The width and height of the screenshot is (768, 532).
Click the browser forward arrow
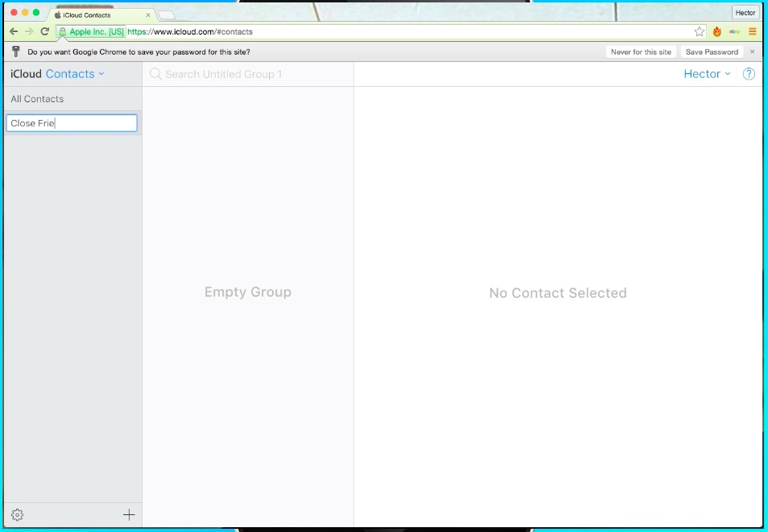[x=30, y=32]
